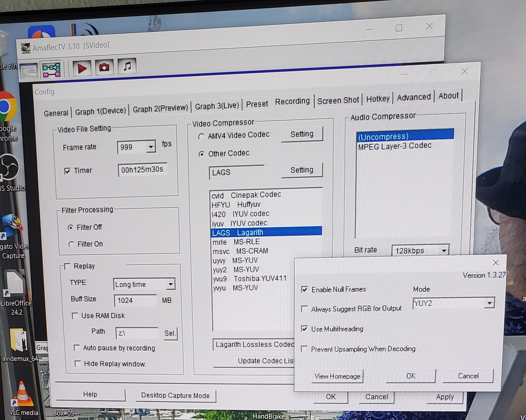Screen dimensions: 526x420
Task: Switch to Graph 3(Live) tab
Action: pyautogui.click(x=217, y=106)
